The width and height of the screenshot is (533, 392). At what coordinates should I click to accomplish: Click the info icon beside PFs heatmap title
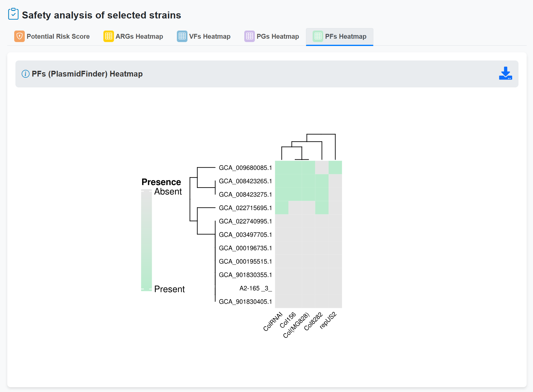pyautogui.click(x=25, y=74)
